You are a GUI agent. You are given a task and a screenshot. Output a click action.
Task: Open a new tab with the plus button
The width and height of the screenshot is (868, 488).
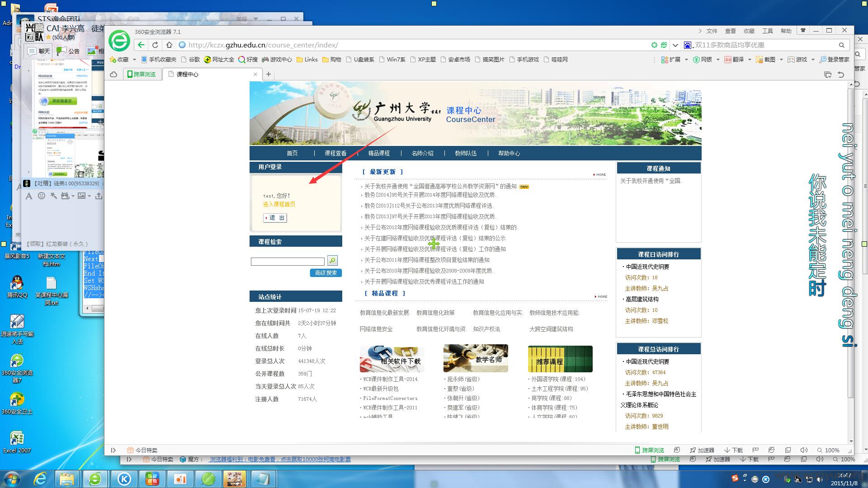[x=269, y=74]
